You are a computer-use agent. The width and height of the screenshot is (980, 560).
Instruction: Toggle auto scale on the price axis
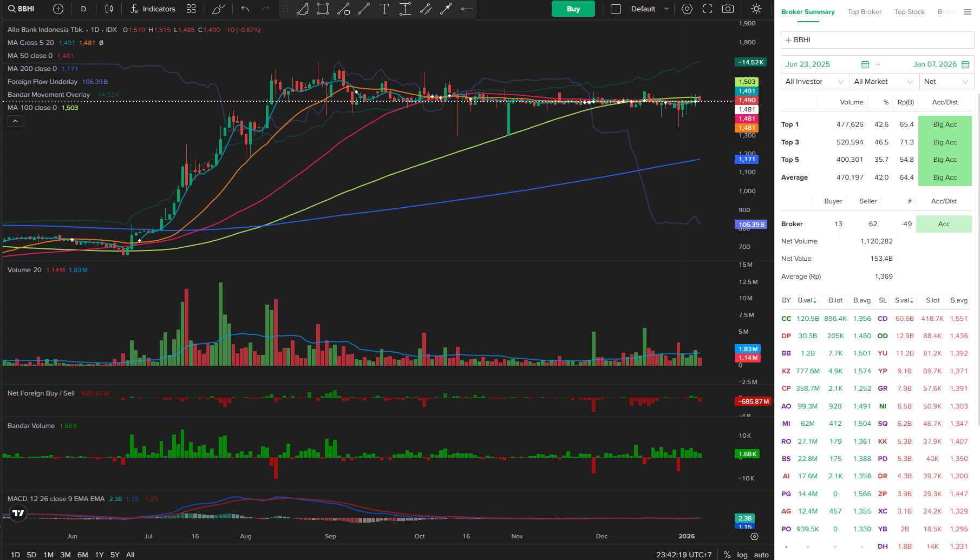pos(761,555)
